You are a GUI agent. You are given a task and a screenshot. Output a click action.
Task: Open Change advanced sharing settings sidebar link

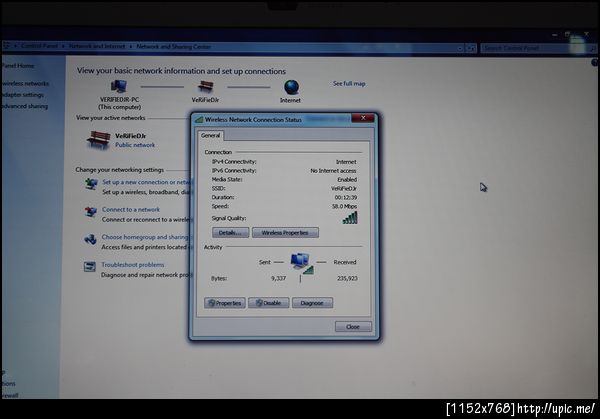click(25, 106)
